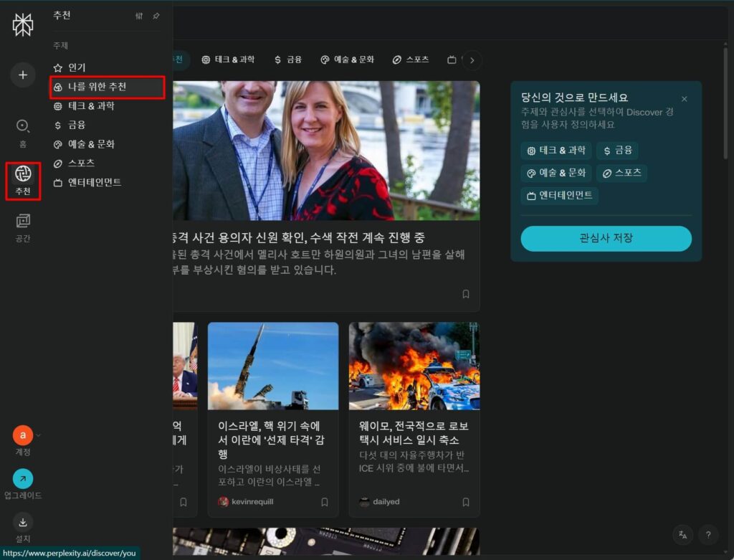Open a new thread with the plus icon

click(22, 75)
